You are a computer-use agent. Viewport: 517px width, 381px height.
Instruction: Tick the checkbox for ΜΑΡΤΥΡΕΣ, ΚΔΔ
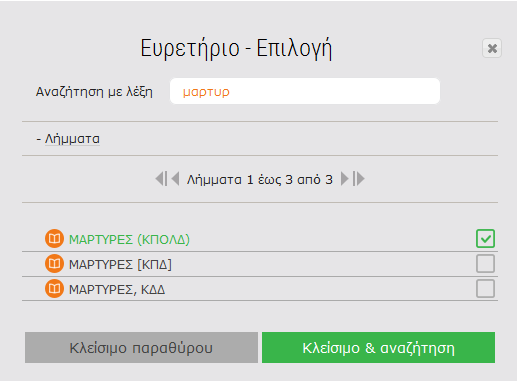485,289
